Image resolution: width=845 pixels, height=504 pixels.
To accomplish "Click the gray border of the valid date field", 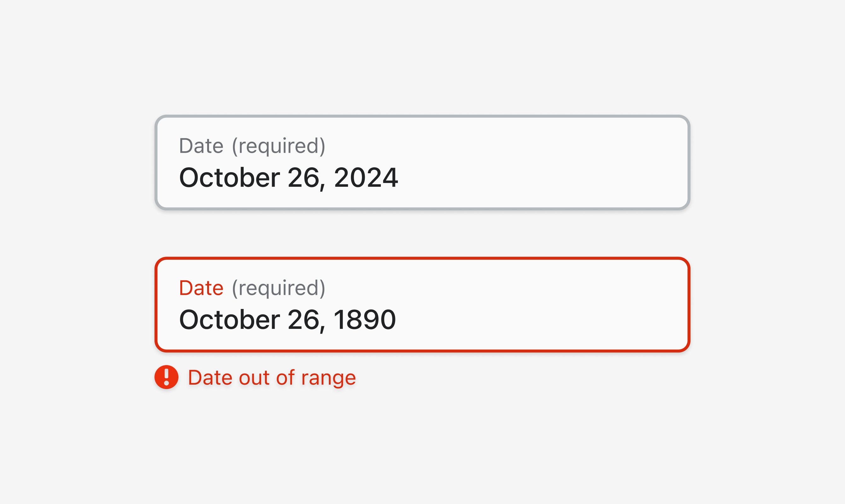I will 422,117.
